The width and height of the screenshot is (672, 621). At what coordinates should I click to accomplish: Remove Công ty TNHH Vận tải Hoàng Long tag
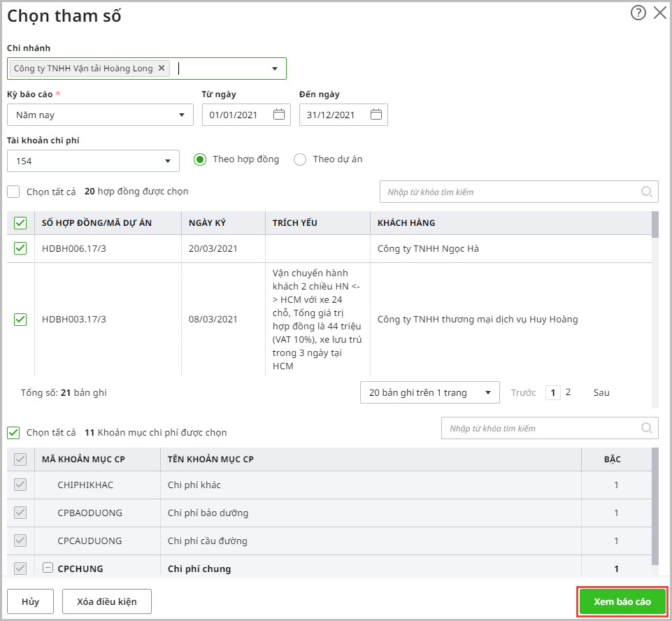pyautogui.click(x=162, y=68)
